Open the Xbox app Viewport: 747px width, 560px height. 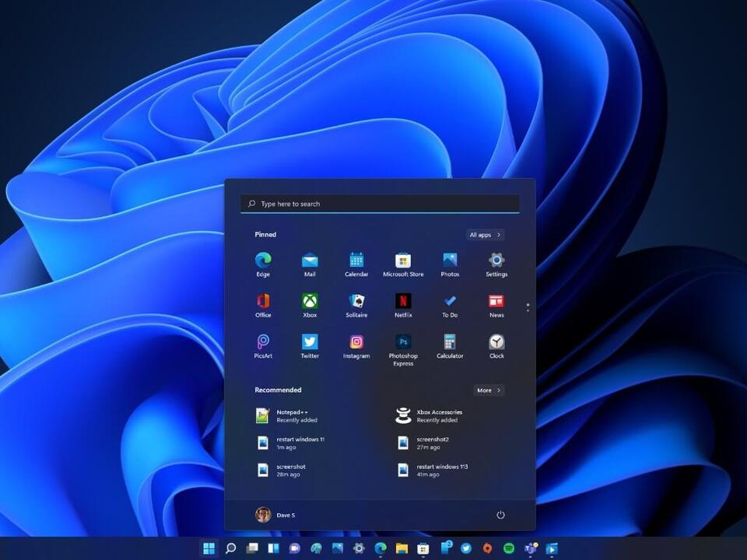(310, 306)
